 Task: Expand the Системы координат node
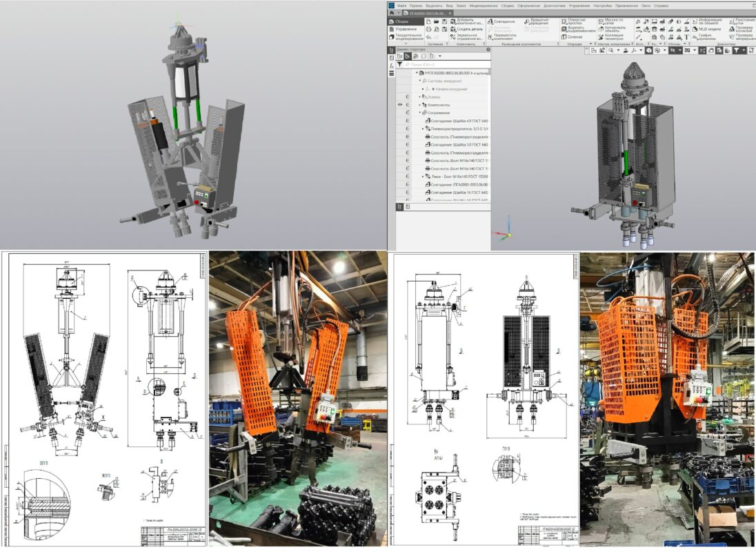419,81
